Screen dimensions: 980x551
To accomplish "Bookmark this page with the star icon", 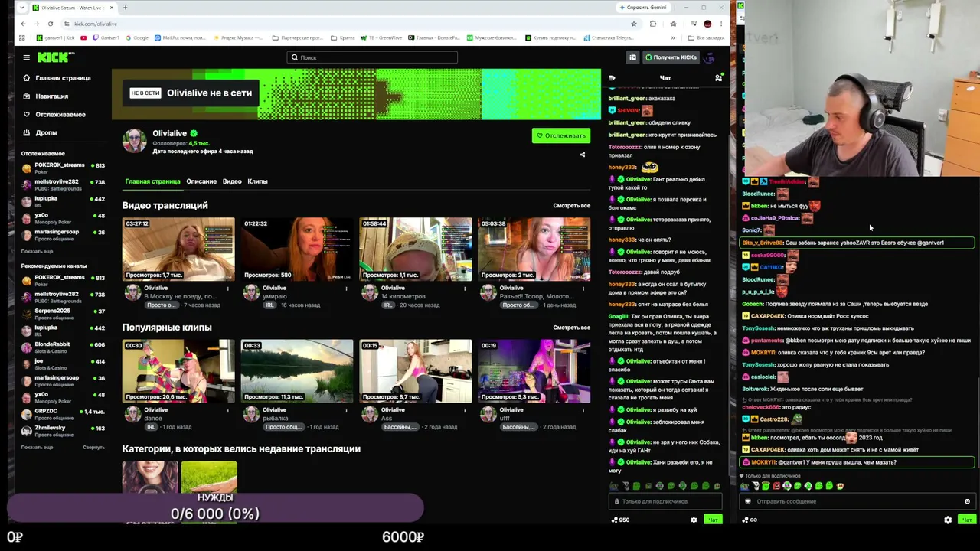I will click(x=634, y=24).
